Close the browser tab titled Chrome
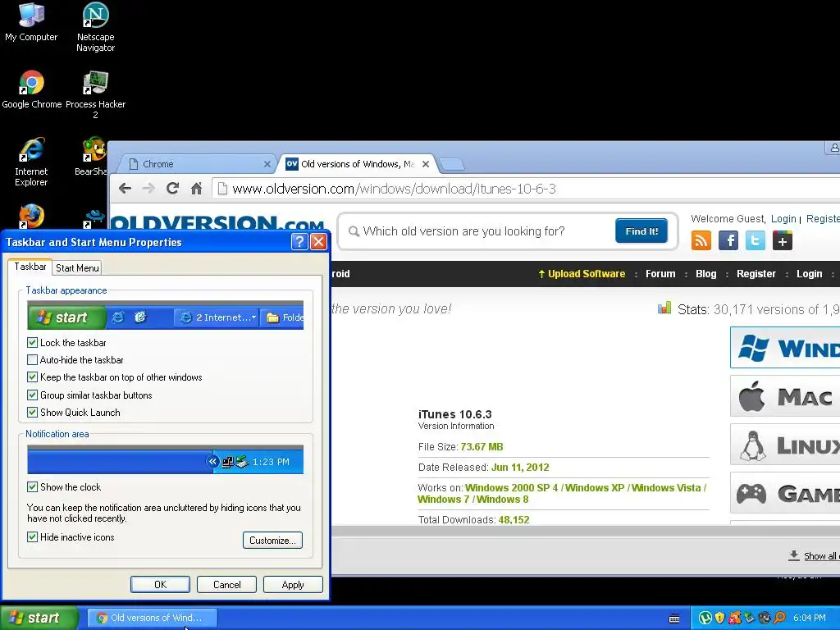Viewport: 840px width, 630px height. pyautogui.click(x=267, y=164)
